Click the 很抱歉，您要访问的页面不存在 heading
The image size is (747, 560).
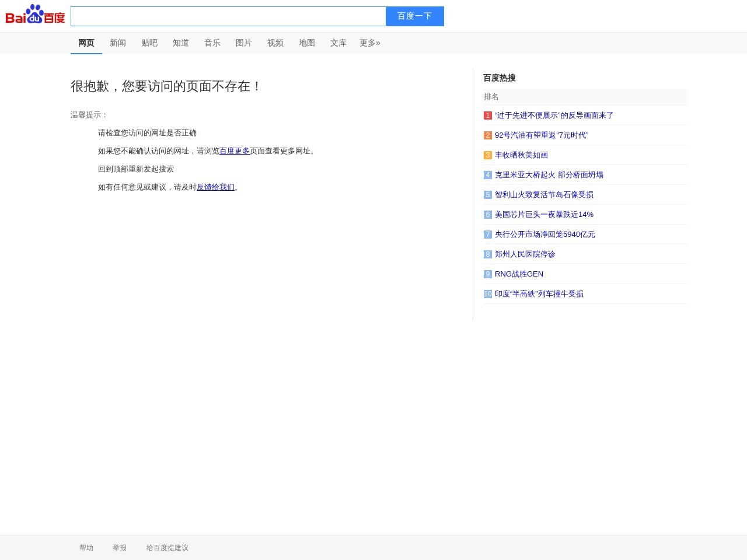(166, 86)
